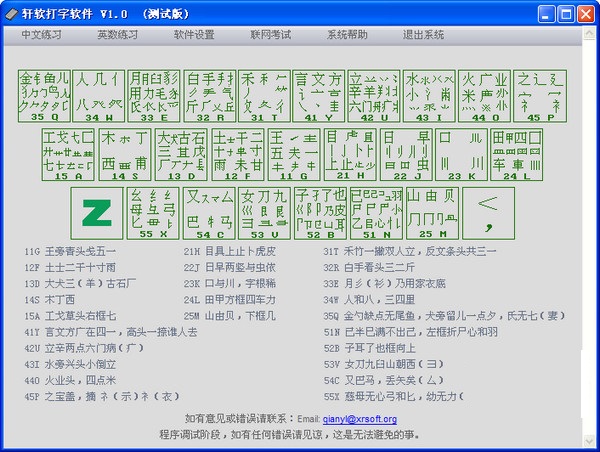Click the comma and less-than key tile
600x452 pixels.
click(x=489, y=213)
